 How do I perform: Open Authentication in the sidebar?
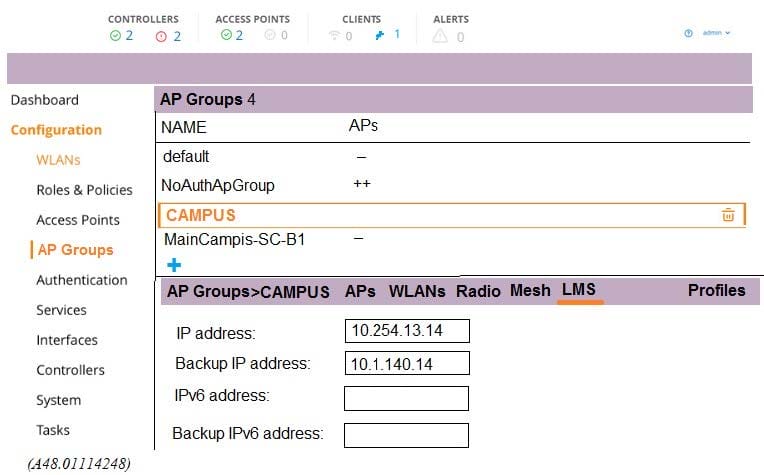pos(81,280)
